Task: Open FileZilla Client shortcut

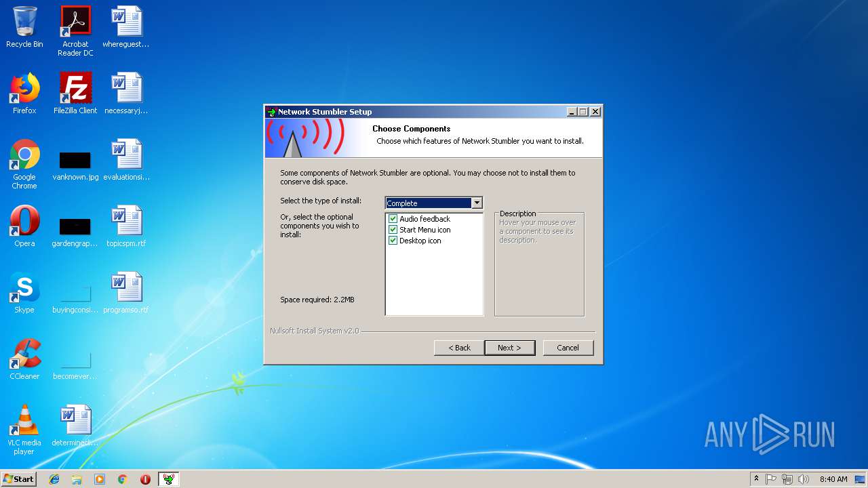Action: (x=75, y=94)
